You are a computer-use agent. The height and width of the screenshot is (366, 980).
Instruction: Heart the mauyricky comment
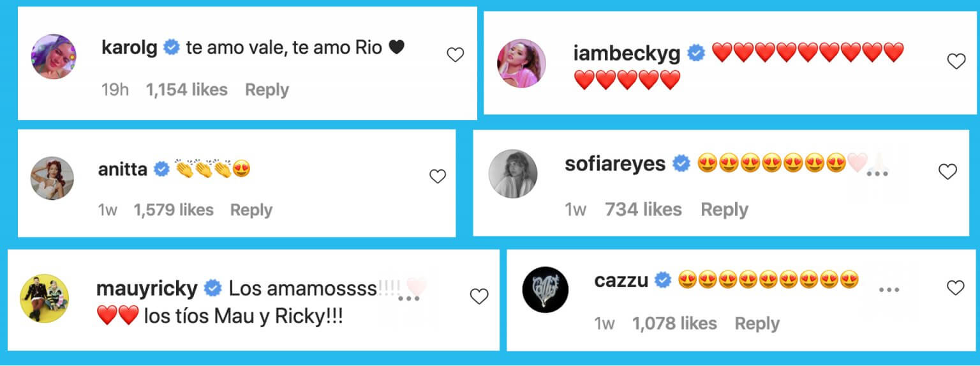click(x=479, y=296)
